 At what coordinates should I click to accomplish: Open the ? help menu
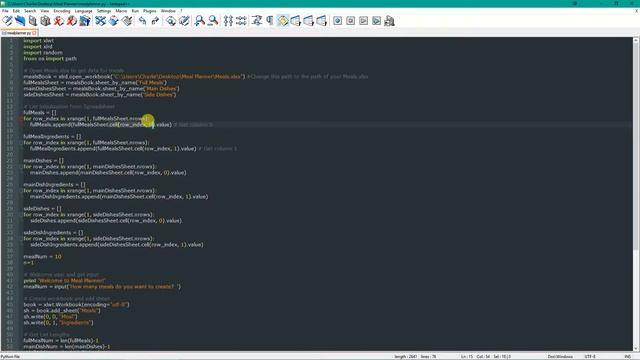[181, 11]
